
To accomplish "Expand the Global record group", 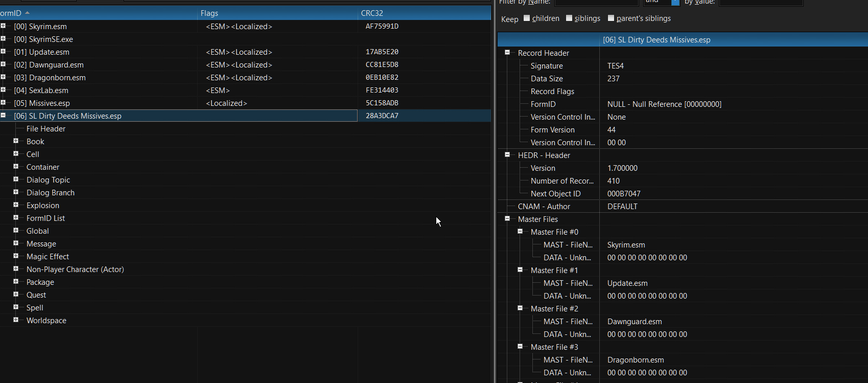I will [x=16, y=231].
